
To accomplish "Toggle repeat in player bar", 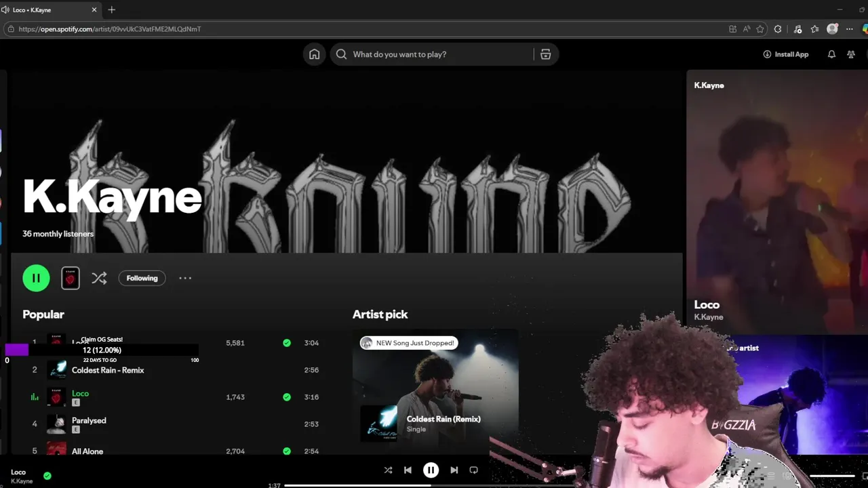I will 473,470.
